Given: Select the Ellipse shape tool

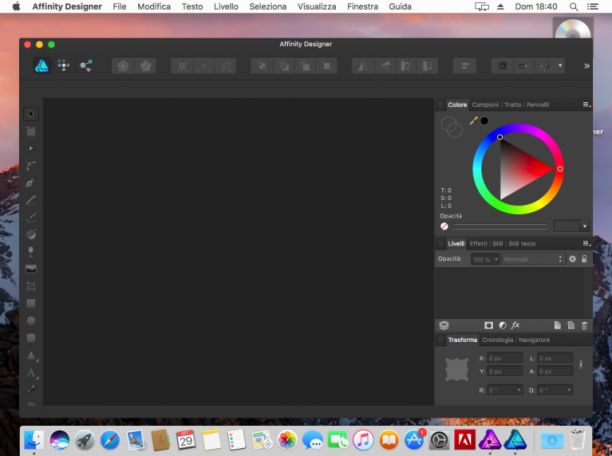Looking at the screenshot, I should pyautogui.click(x=31, y=321).
